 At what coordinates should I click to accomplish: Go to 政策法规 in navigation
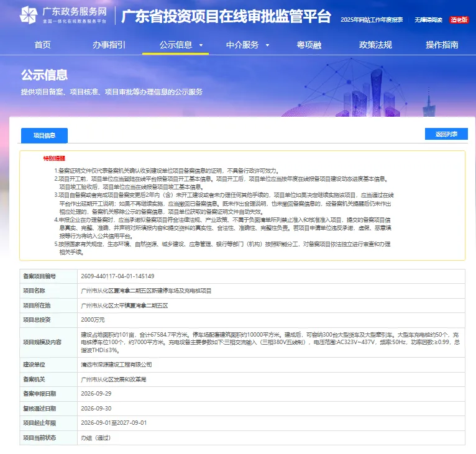tap(375, 45)
